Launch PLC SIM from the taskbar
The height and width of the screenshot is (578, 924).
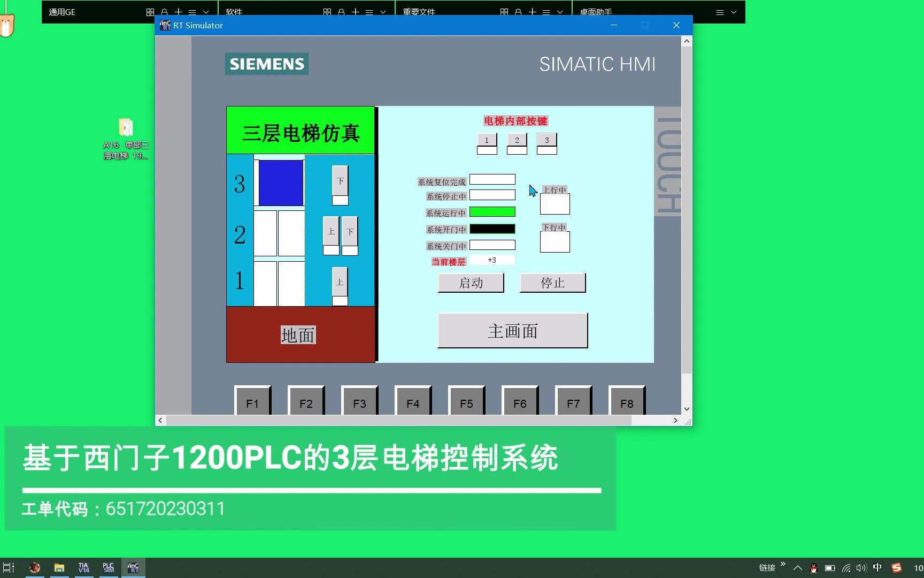click(x=109, y=567)
